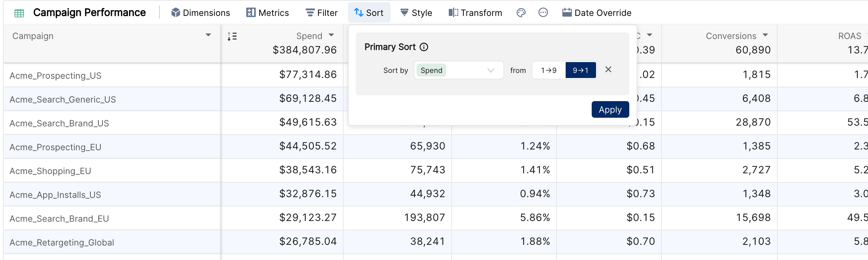The image size is (868, 260).
Task: Click the total spend $384,807.96
Action: [x=305, y=50]
